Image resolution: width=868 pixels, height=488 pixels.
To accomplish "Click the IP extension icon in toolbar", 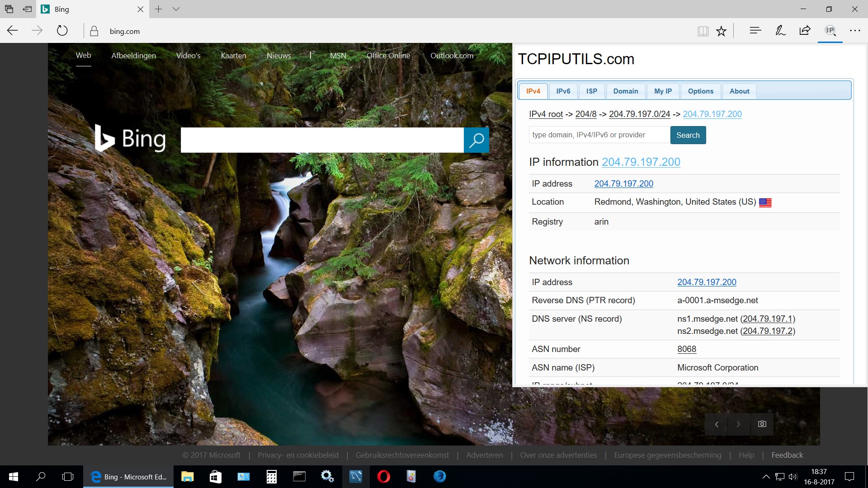I will click(x=830, y=30).
